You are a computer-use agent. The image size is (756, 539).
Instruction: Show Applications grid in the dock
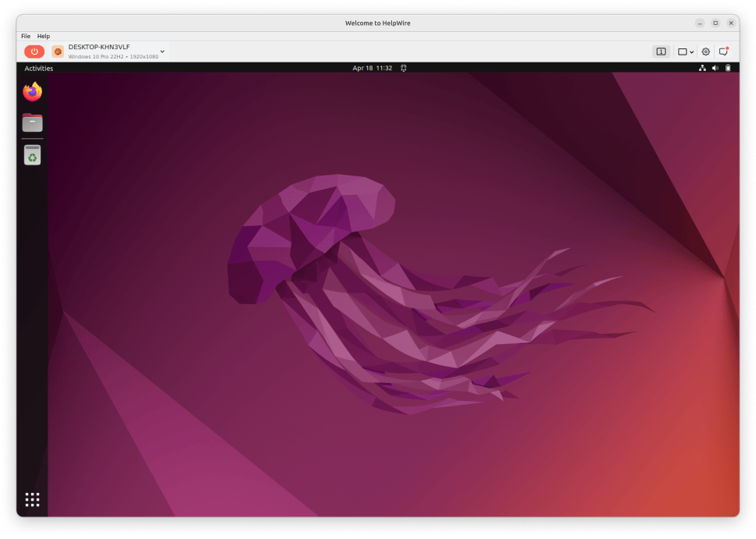click(x=32, y=500)
